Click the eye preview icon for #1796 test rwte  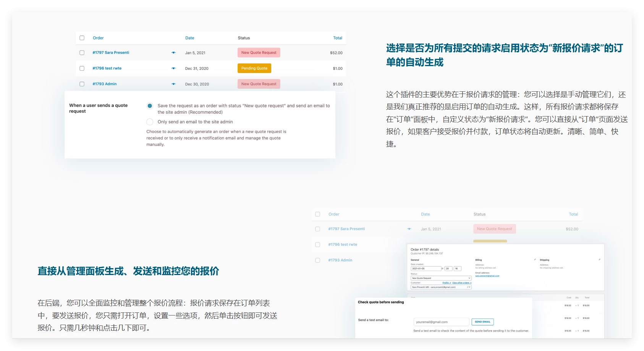[x=173, y=68]
